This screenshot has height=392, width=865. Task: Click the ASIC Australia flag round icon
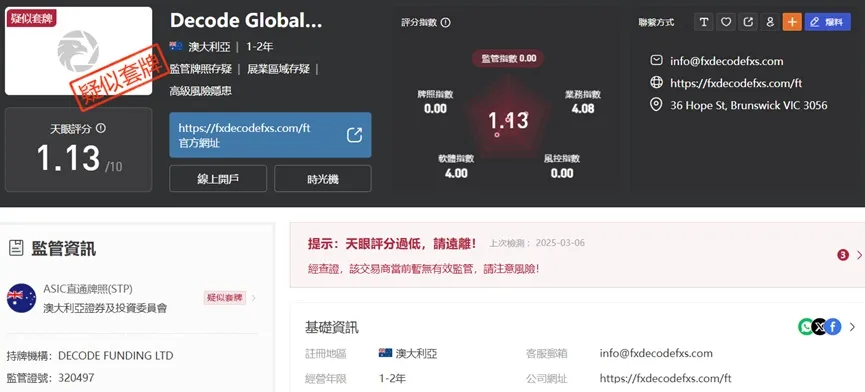pyautogui.click(x=21, y=298)
